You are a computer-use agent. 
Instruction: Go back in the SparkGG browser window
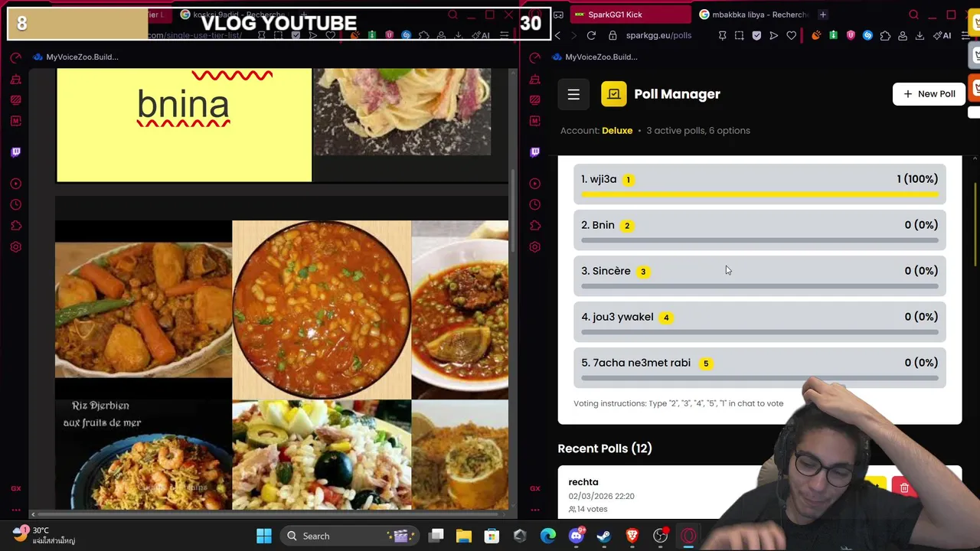[x=557, y=35]
